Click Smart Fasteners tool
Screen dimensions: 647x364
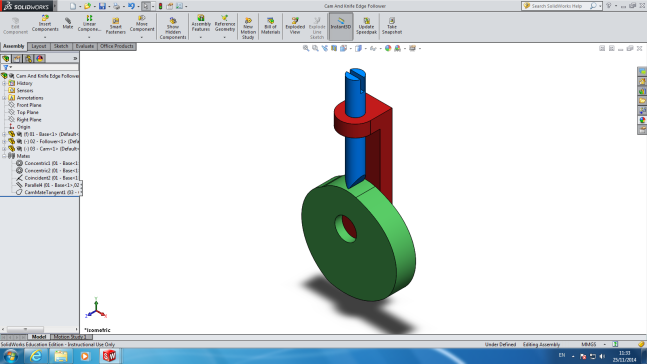point(116,26)
